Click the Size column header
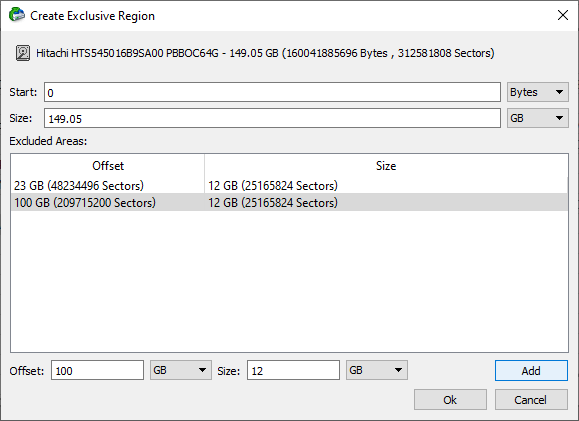The height and width of the screenshot is (421, 579). coord(386,166)
